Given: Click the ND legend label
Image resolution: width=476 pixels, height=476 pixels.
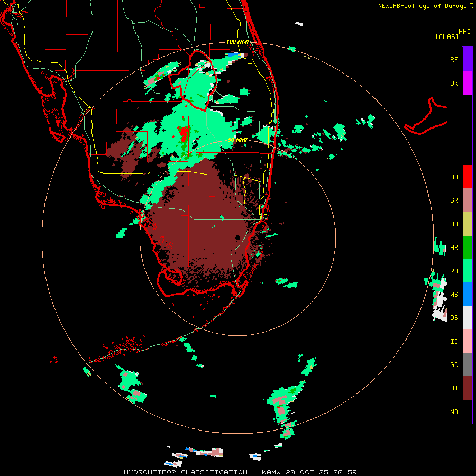Looking at the screenshot, I should point(454,412).
